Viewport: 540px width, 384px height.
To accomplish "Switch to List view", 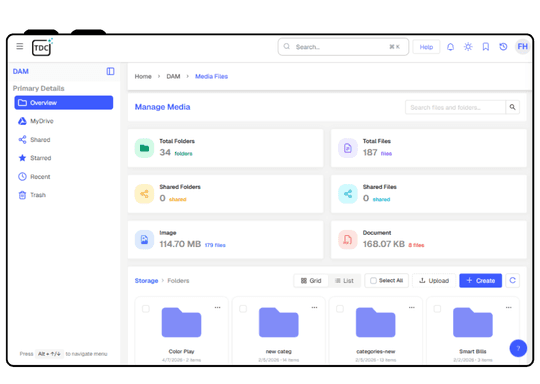I will click(x=344, y=281).
